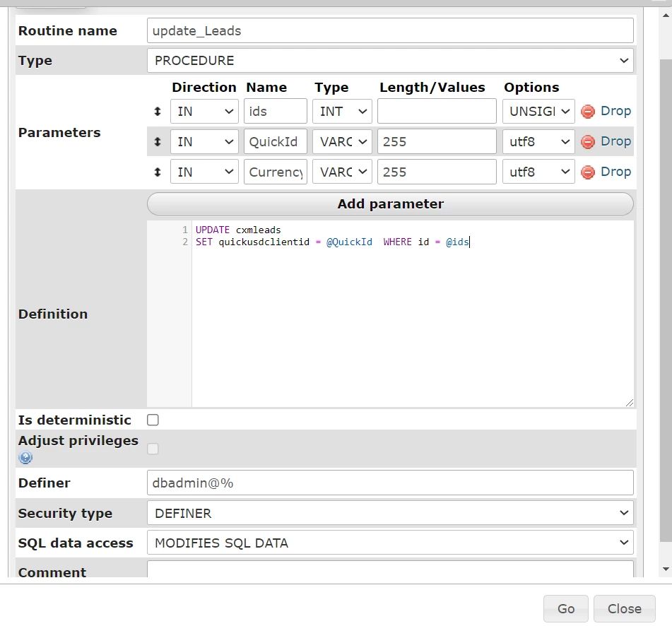Click the disabled Adjust privileges checkbox
Screen dimensions: 672x626
click(153, 449)
